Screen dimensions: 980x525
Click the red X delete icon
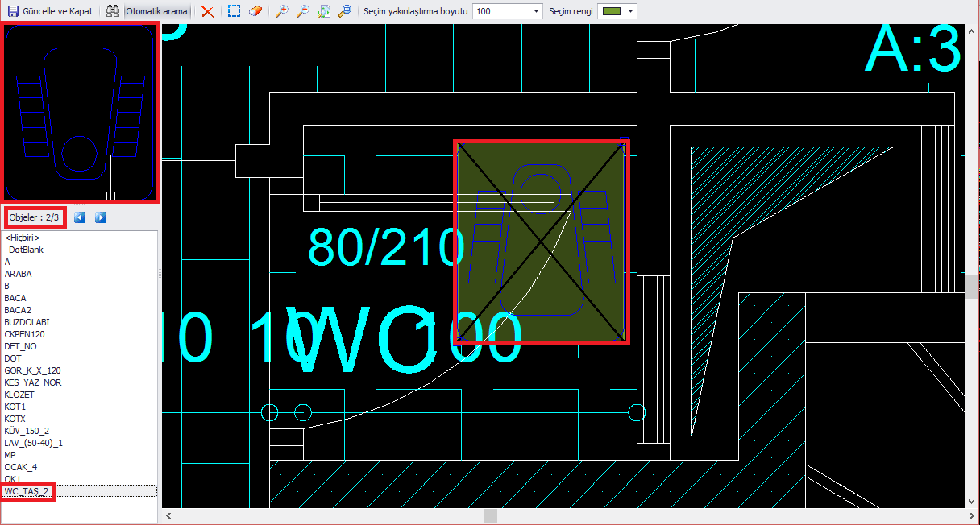[208, 11]
